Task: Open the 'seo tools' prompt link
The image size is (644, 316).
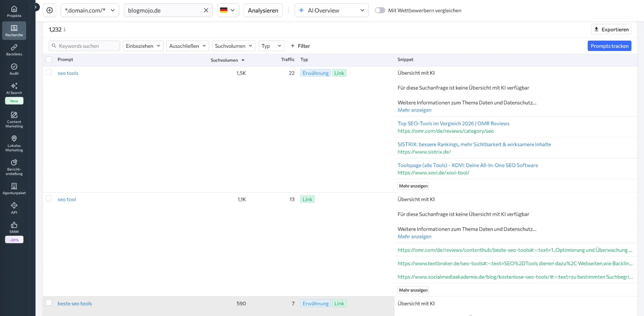Action: (68, 73)
